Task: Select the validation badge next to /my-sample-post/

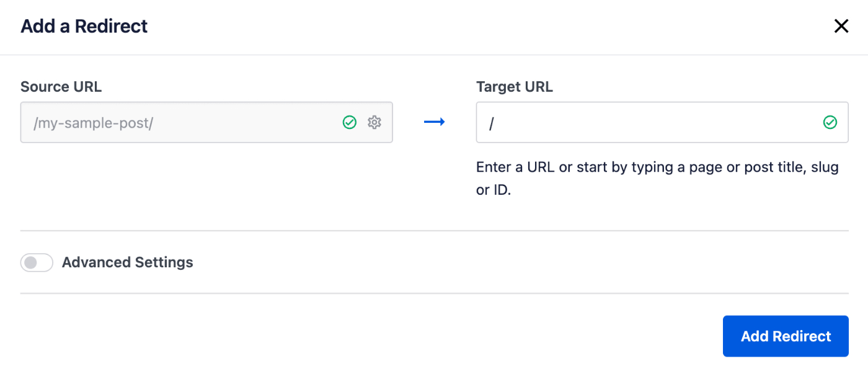Action: pos(350,122)
